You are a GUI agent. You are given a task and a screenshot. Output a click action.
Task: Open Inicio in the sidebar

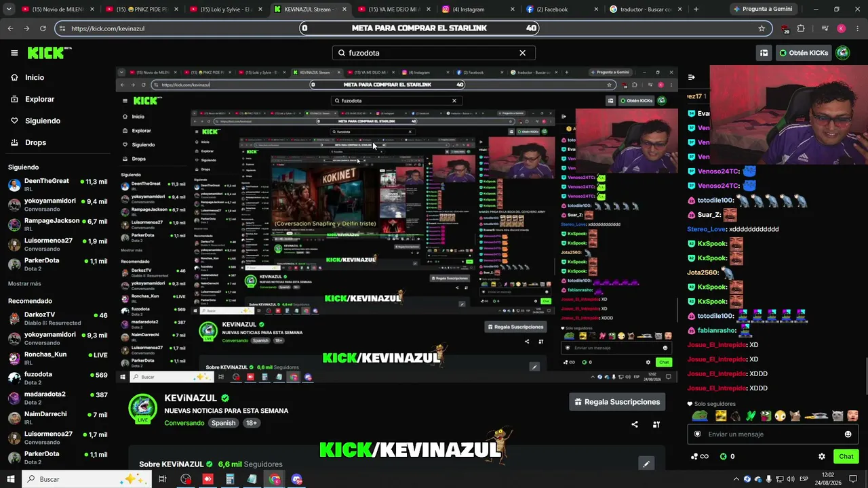(35, 77)
